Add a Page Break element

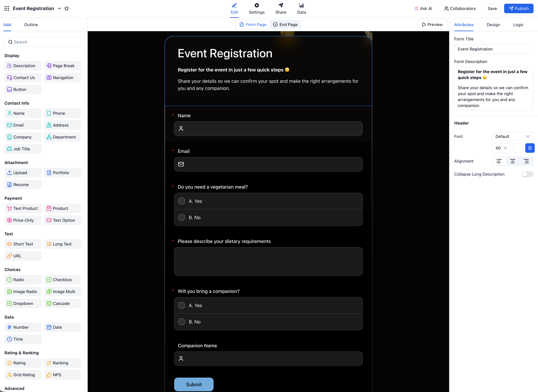coord(62,66)
